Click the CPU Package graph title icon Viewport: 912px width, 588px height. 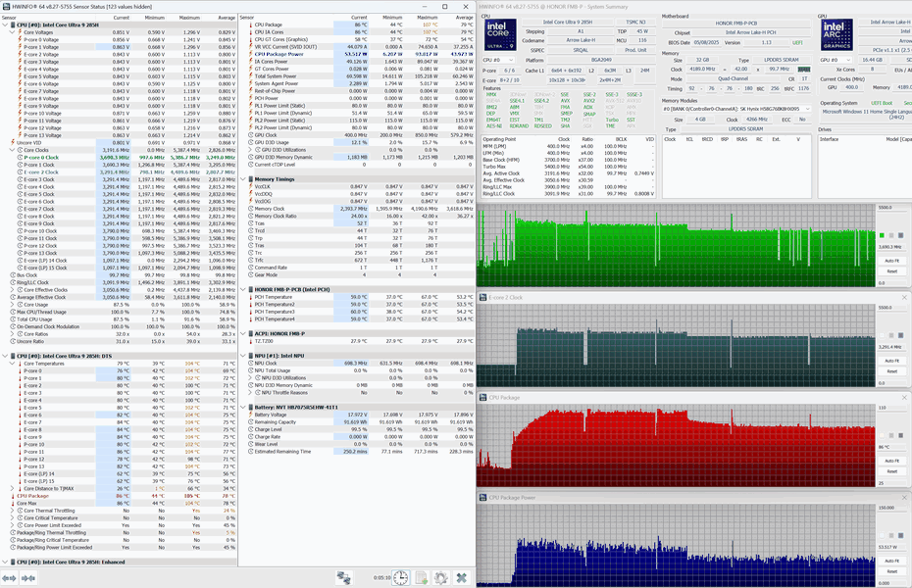[482, 398]
